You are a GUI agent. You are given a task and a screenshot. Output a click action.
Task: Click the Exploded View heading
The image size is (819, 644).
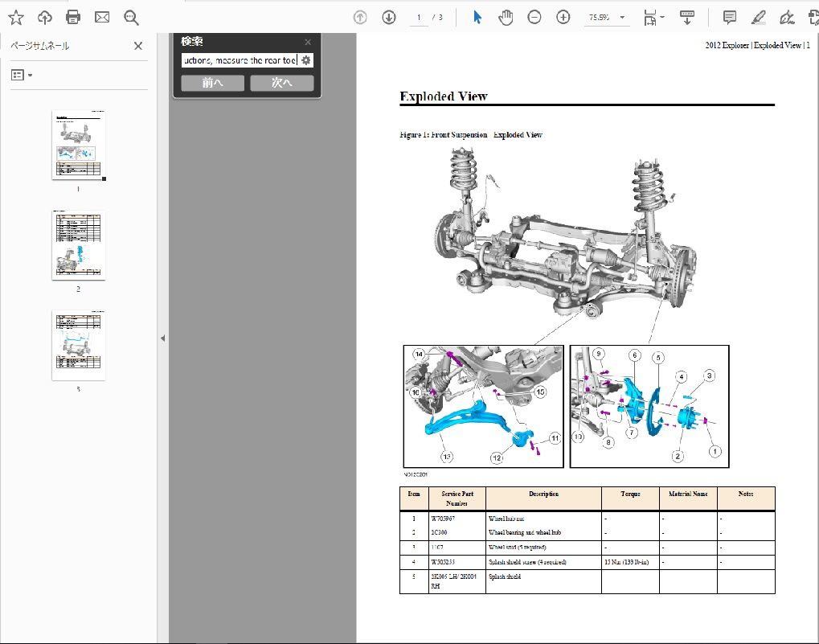coord(444,96)
